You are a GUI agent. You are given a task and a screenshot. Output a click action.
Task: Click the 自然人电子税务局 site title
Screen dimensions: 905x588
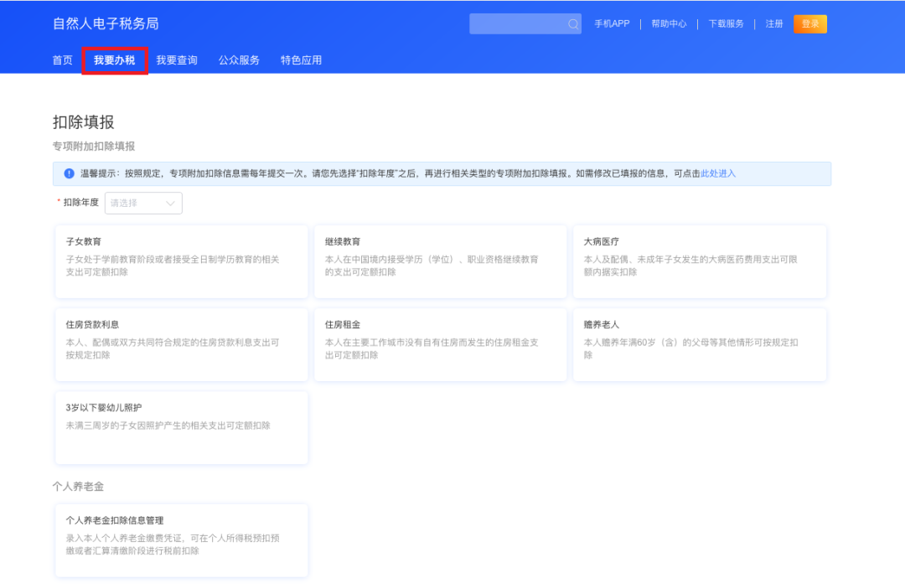click(x=106, y=23)
